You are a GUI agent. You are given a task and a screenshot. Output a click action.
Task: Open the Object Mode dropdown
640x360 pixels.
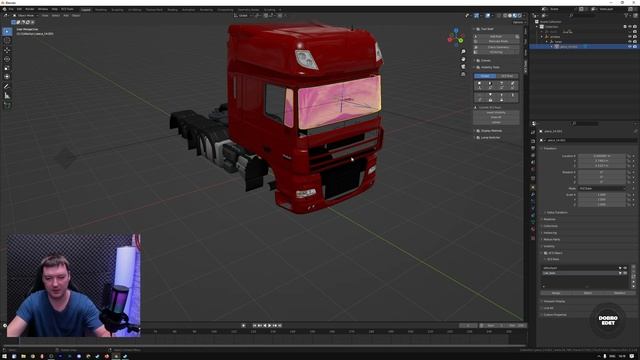coord(25,16)
